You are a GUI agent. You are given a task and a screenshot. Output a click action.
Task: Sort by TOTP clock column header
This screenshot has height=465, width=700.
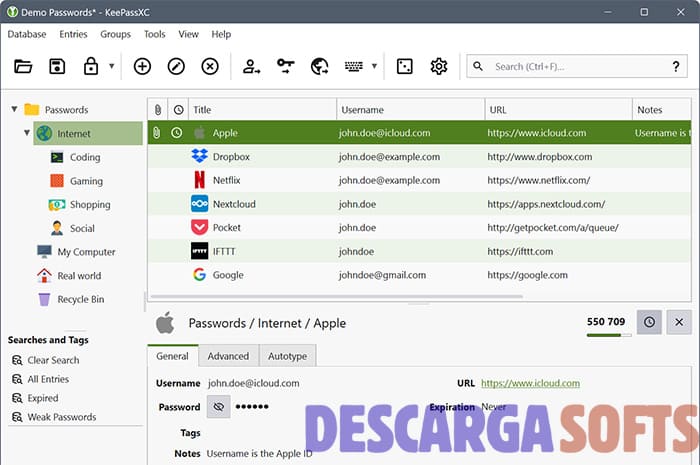(x=178, y=110)
